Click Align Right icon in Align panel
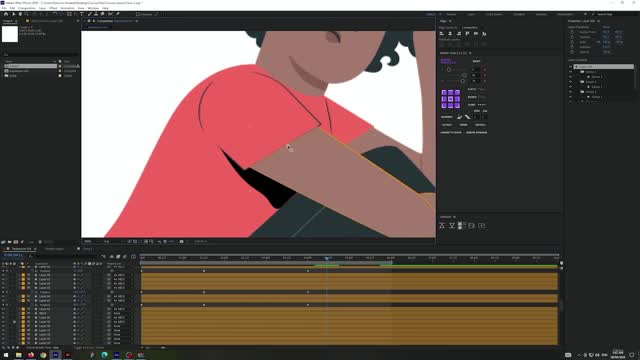 coord(459,33)
